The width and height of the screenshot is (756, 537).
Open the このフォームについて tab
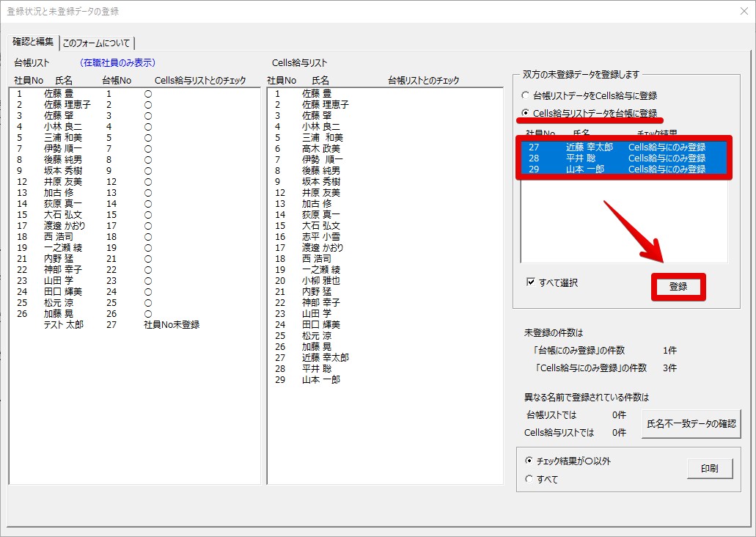pos(97,43)
